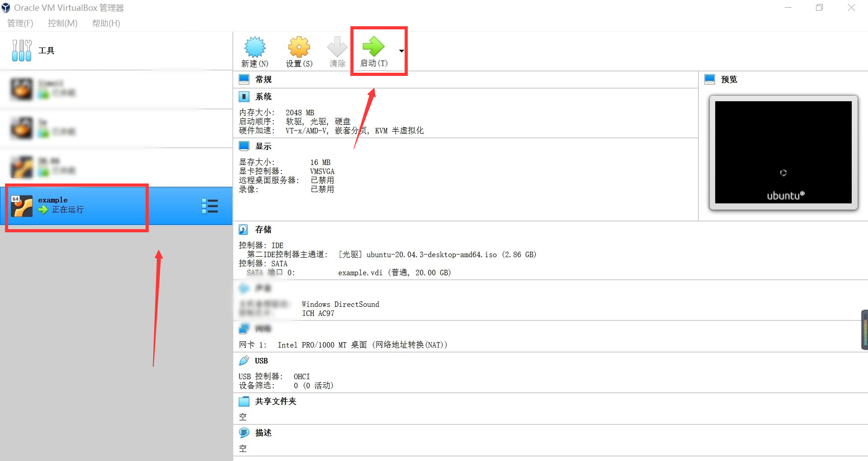This screenshot has height=461, width=868.
Task: Click the System (系统) chip icon
Action: click(244, 96)
